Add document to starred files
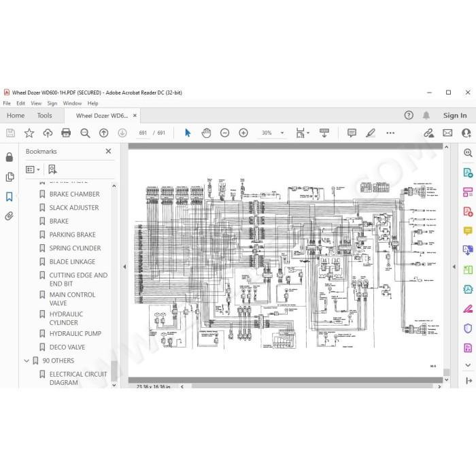This screenshot has width=476, height=476. [29, 133]
